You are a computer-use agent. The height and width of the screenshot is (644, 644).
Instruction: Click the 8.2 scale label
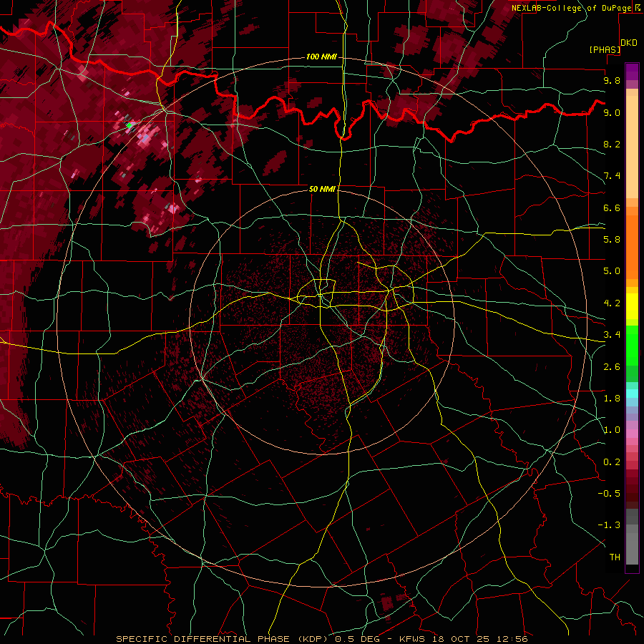click(x=612, y=144)
